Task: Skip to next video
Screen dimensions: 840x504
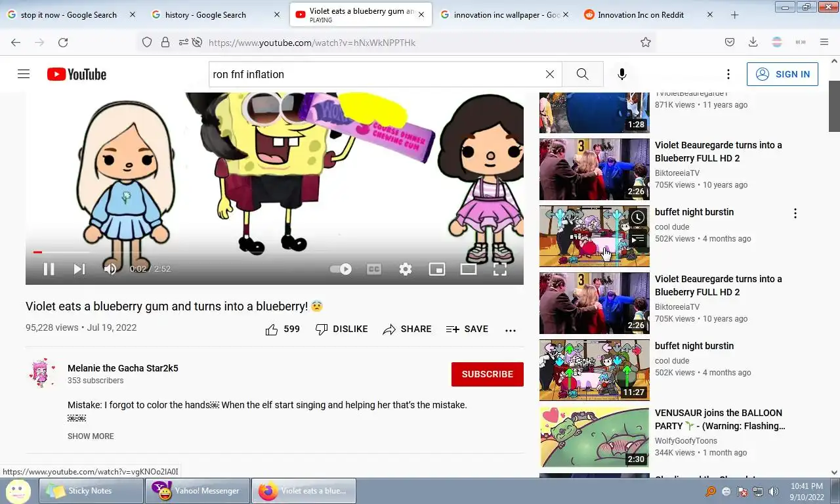Action: 79,269
